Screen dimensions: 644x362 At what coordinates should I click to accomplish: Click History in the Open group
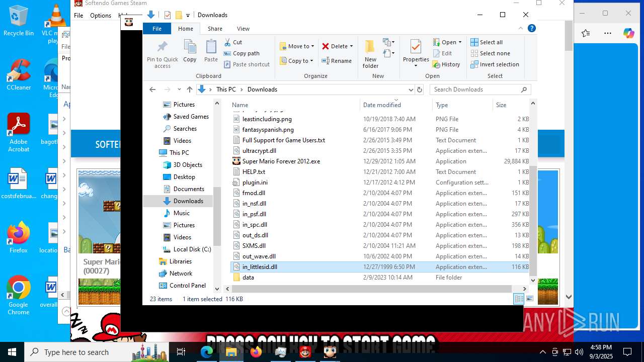tap(446, 64)
